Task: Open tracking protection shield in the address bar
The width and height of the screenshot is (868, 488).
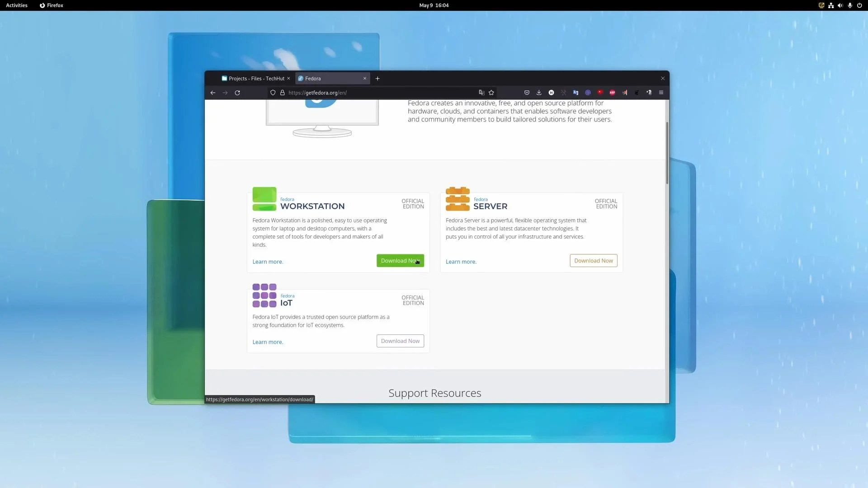Action: point(273,93)
